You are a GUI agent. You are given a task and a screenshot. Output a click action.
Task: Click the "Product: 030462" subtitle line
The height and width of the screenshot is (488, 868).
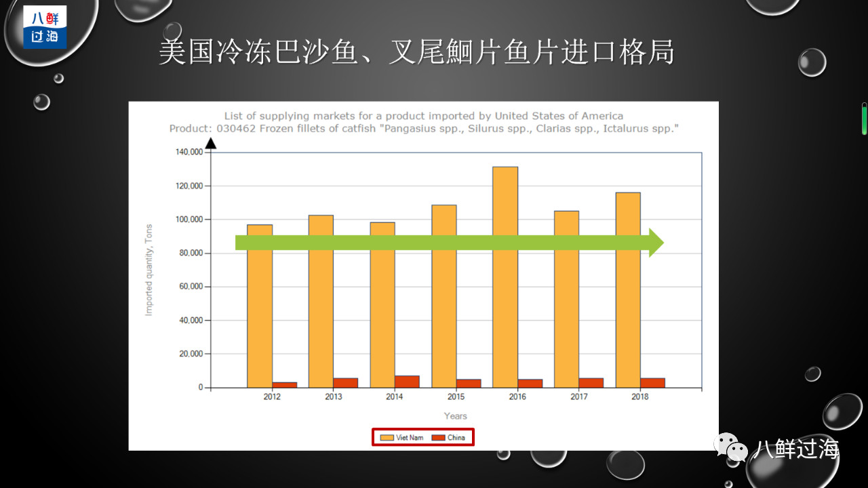tap(423, 128)
